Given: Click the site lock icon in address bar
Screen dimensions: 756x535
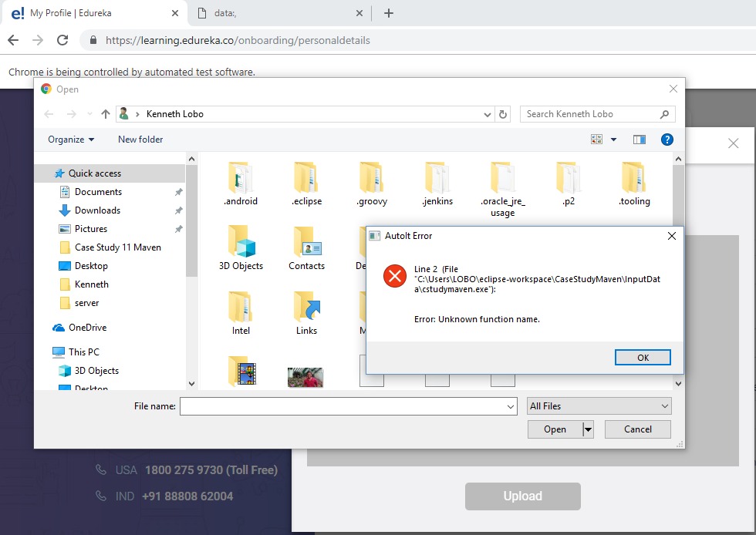Looking at the screenshot, I should 93,40.
